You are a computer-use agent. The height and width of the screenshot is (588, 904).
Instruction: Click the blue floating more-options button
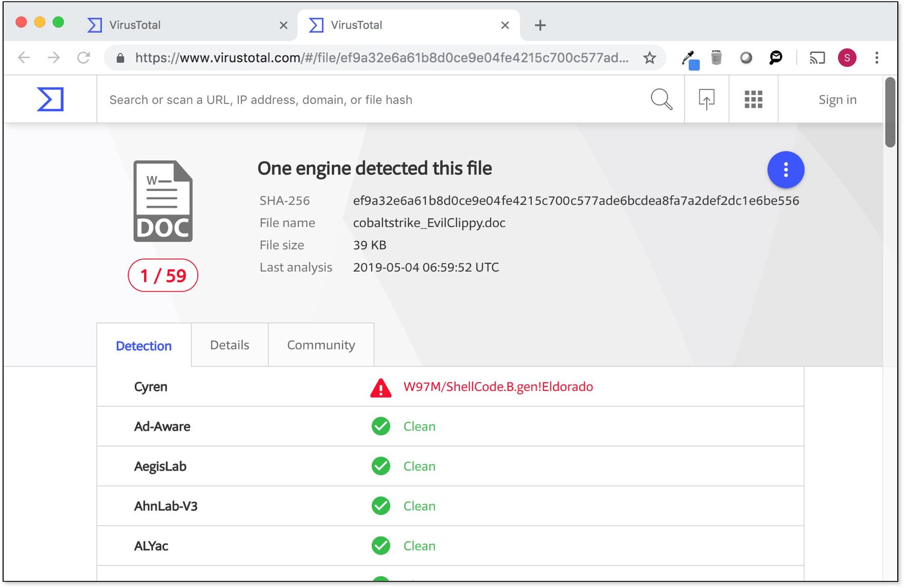pos(786,170)
